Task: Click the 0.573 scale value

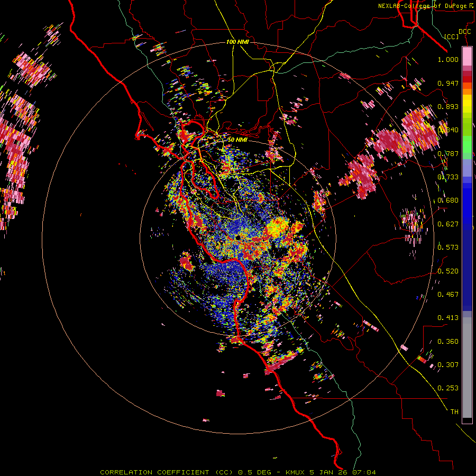Action: click(x=448, y=248)
